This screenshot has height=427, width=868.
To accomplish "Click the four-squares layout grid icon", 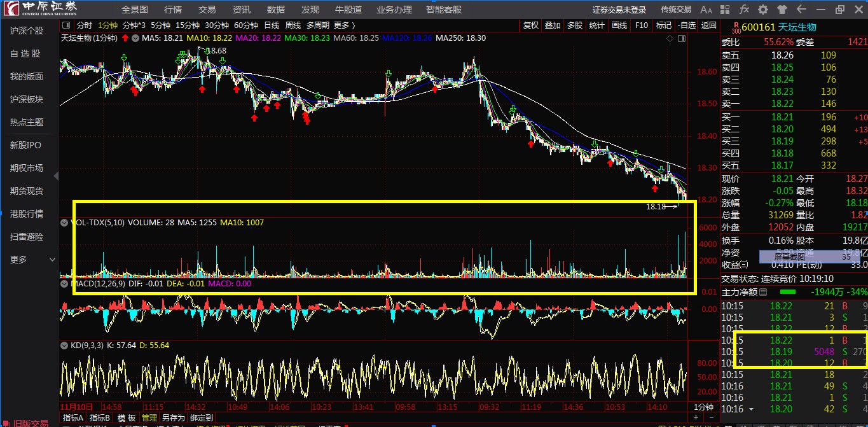I will [x=726, y=10].
